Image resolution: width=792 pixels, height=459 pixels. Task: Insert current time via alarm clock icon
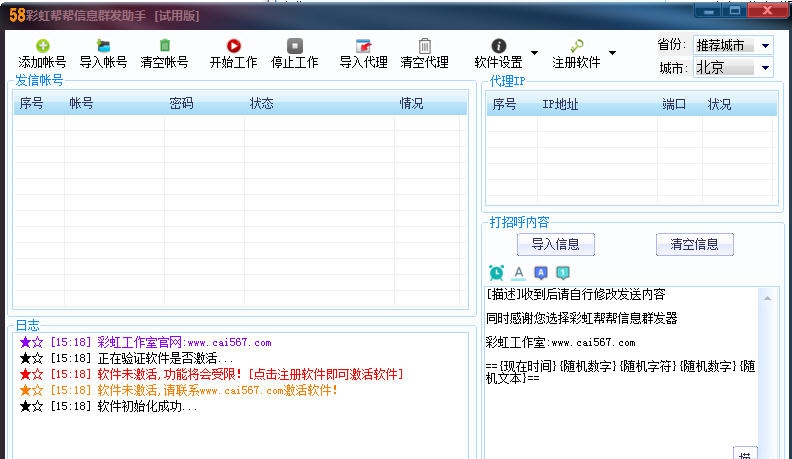[497, 273]
